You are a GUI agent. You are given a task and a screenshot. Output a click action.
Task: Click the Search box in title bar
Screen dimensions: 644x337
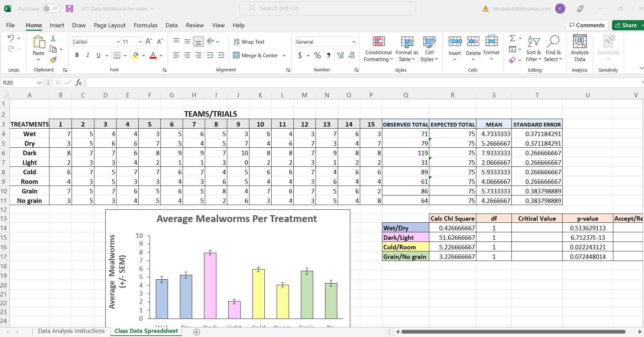[327, 9]
